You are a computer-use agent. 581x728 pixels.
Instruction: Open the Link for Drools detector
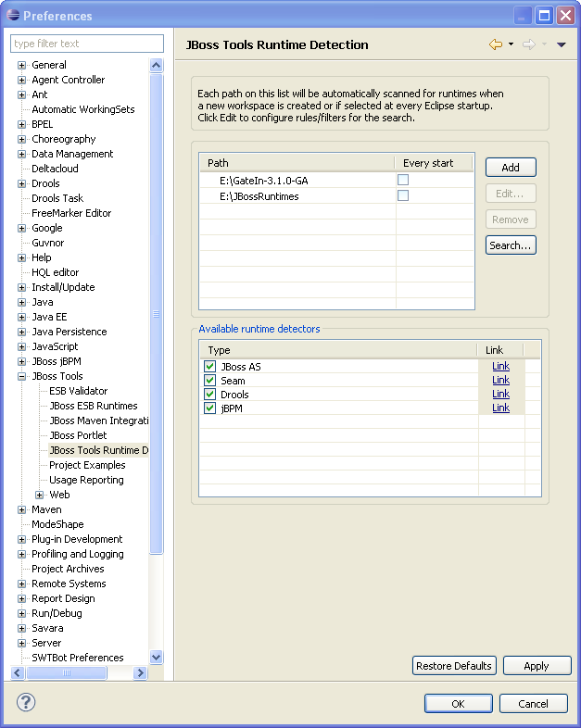[500, 395]
